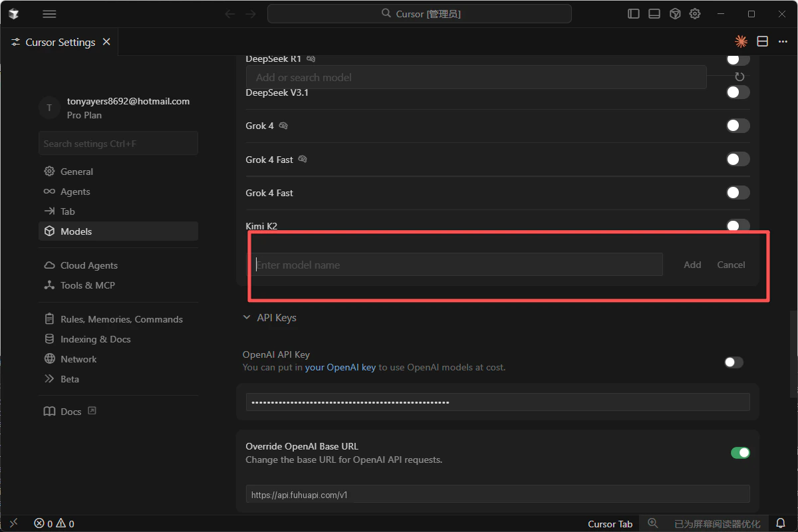Focus the Search settings field

(118, 143)
